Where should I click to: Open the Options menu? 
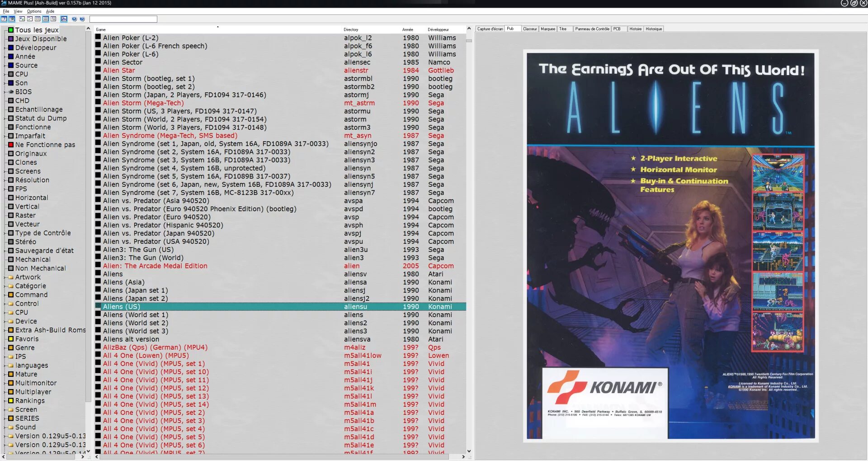pyautogui.click(x=34, y=11)
